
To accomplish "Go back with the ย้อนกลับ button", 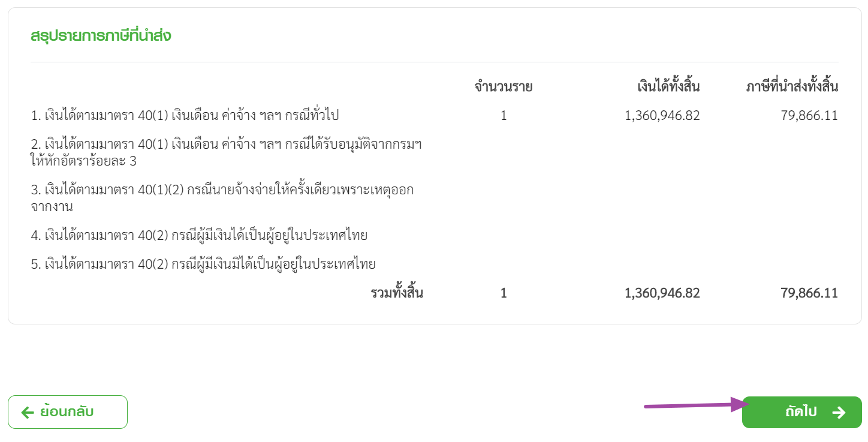I will tap(68, 412).
